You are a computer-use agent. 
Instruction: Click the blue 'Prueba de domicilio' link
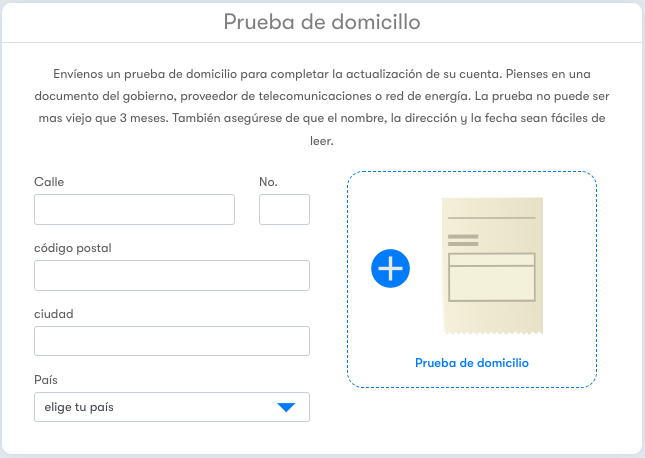click(x=472, y=363)
